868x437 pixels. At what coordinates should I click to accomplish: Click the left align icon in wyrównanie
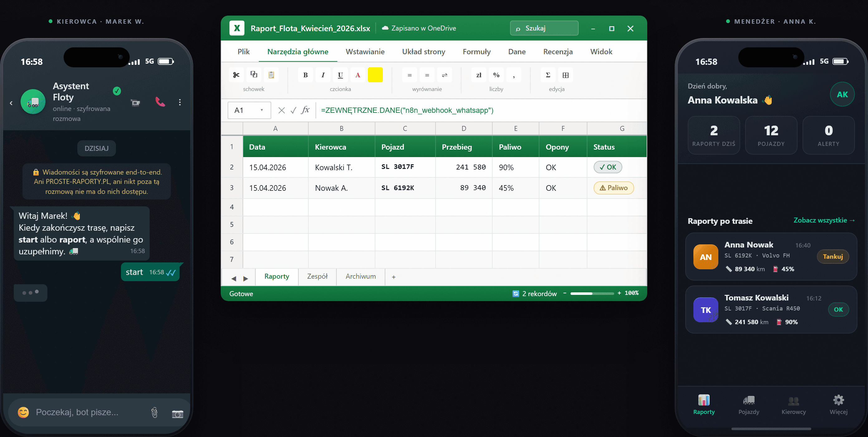click(409, 75)
